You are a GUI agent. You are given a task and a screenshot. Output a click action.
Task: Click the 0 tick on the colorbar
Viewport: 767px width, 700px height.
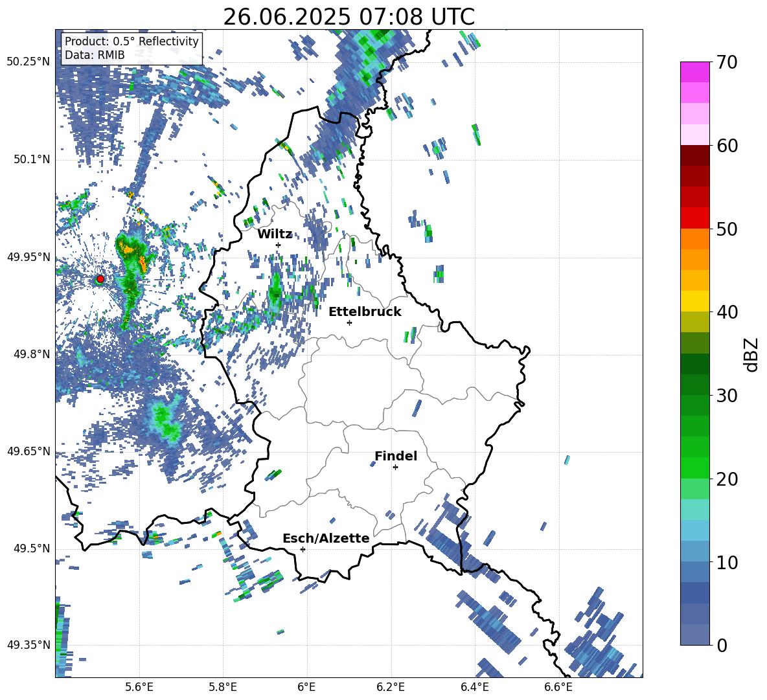tap(722, 645)
